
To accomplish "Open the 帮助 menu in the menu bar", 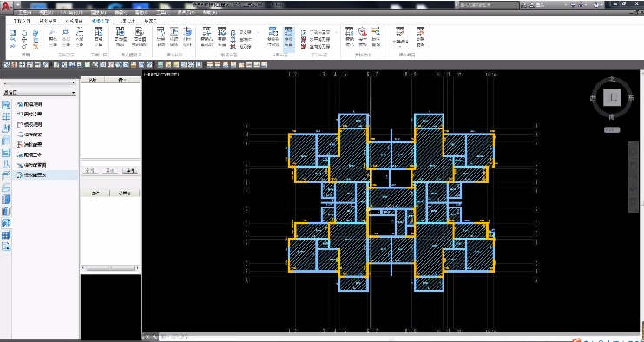I will pos(209,13).
